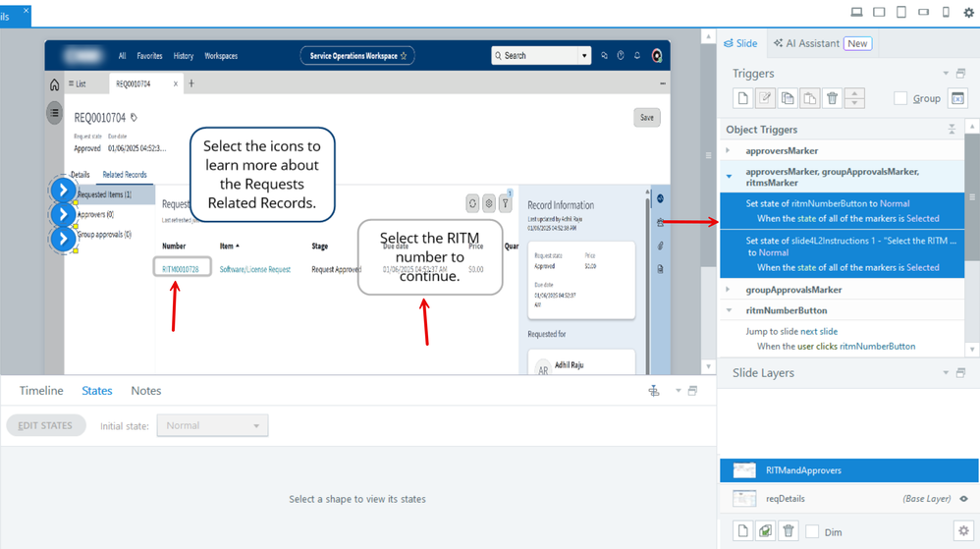Screen dimensions: 980x549
Task: Click the refresh icon in the slide's list
Action: pyautogui.click(x=472, y=203)
